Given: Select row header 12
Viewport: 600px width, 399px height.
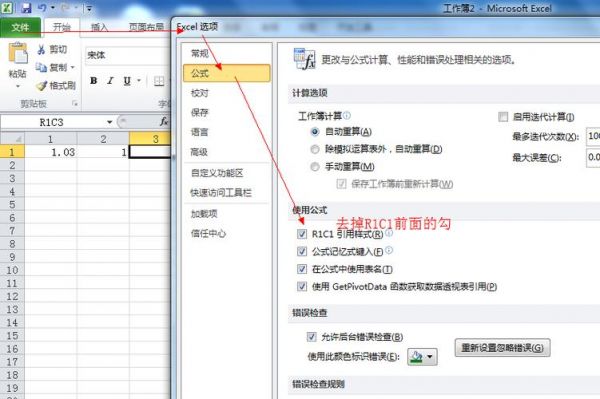Looking at the screenshot, I should (12, 296).
